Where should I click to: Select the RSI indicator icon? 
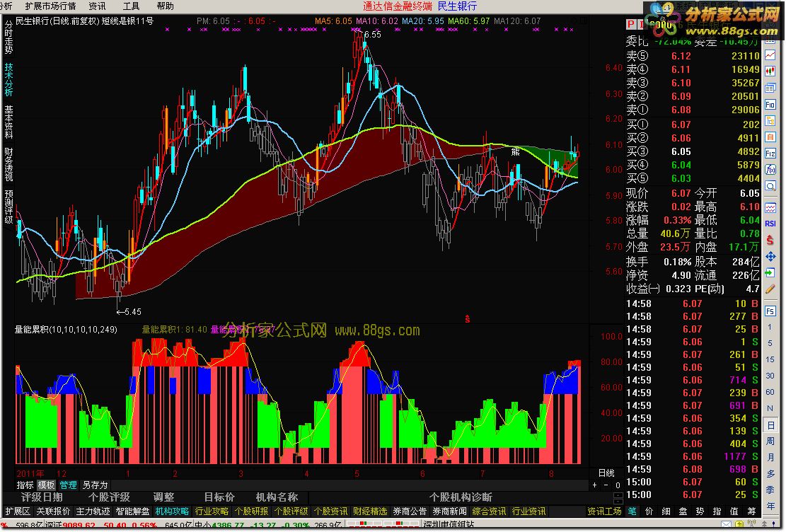(770, 224)
